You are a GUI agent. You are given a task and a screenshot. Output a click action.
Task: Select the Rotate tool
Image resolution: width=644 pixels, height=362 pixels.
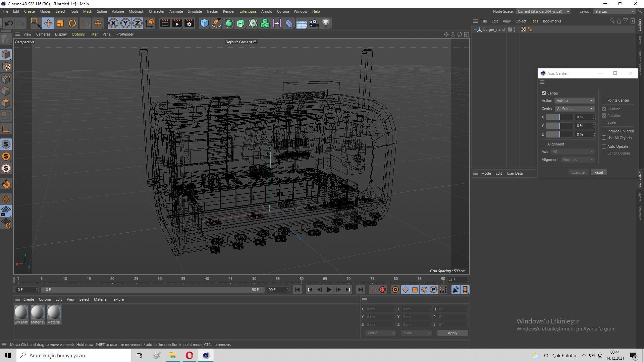click(x=72, y=23)
